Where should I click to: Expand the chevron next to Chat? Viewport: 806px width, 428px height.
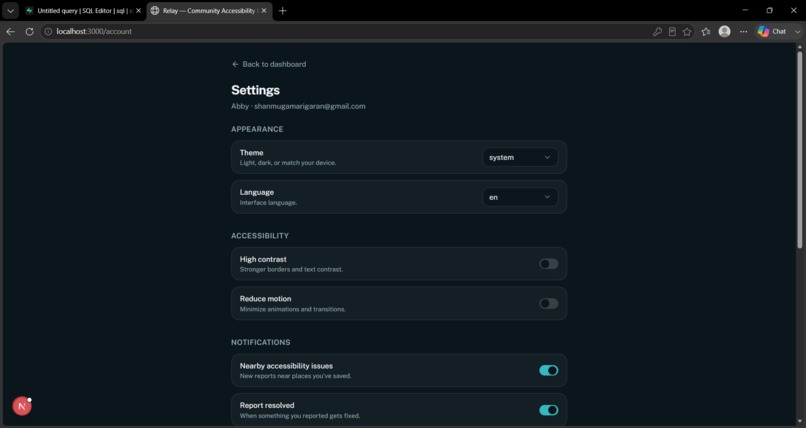coord(797,31)
